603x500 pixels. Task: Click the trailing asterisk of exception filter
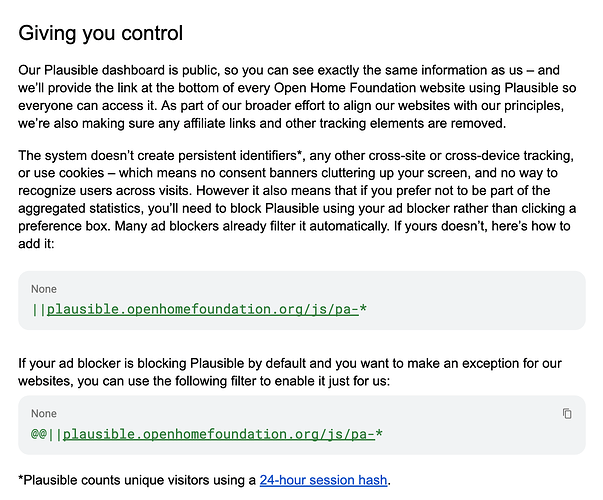(379, 433)
